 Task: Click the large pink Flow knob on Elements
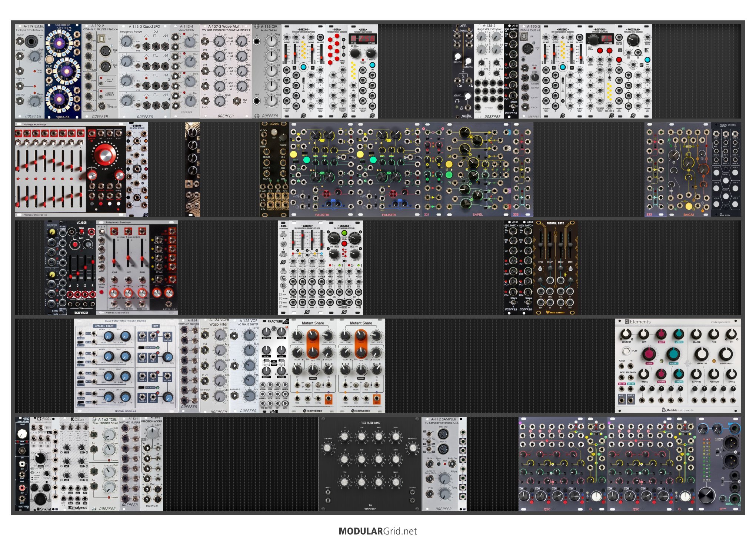coord(649,354)
